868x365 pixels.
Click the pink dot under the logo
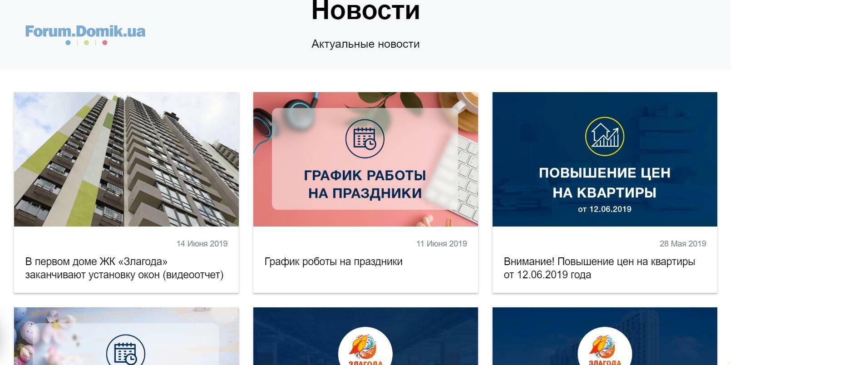pos(105,43)
